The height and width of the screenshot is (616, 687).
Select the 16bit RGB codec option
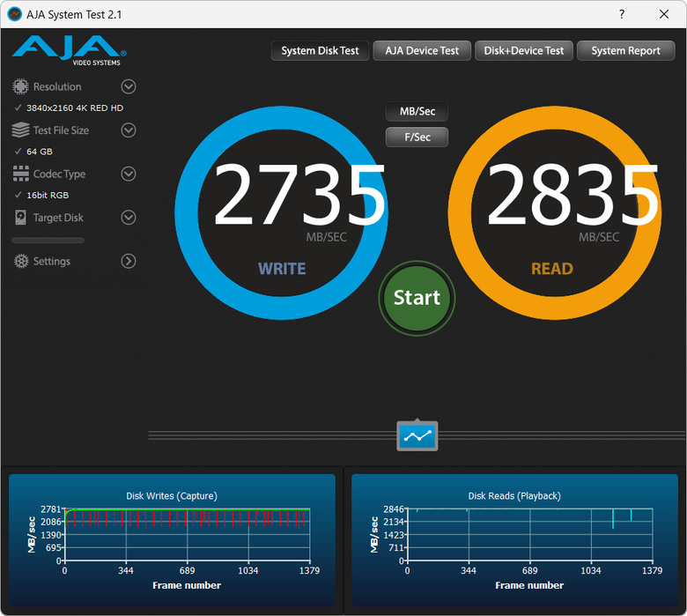click(48, 195)
